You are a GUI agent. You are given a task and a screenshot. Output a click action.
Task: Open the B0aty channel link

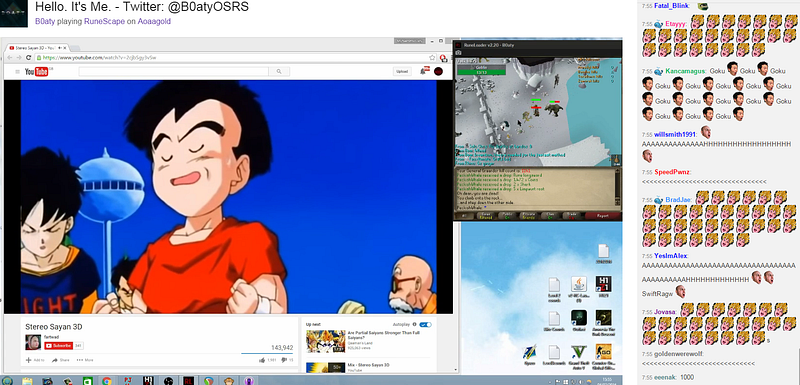click(x=45, y=21)
